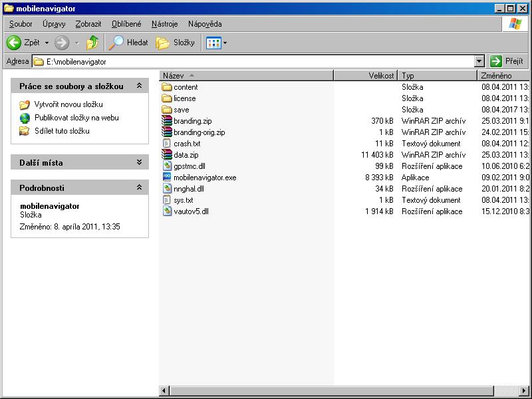This screenshot has height=399, width=532.
Task: Select the sys.txt document icon
Action: click(167, 200)
